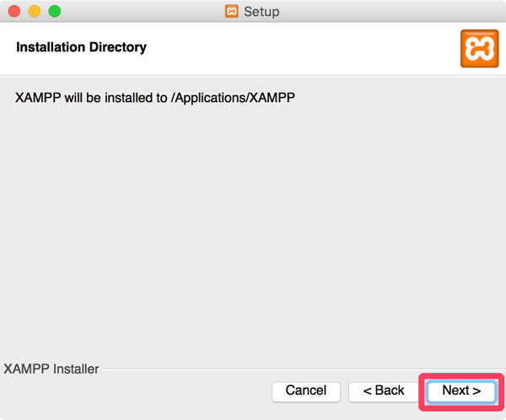Click the large XAMPP logo icon
This screenshot has width=506, height=420.
[x=479, y=48]
